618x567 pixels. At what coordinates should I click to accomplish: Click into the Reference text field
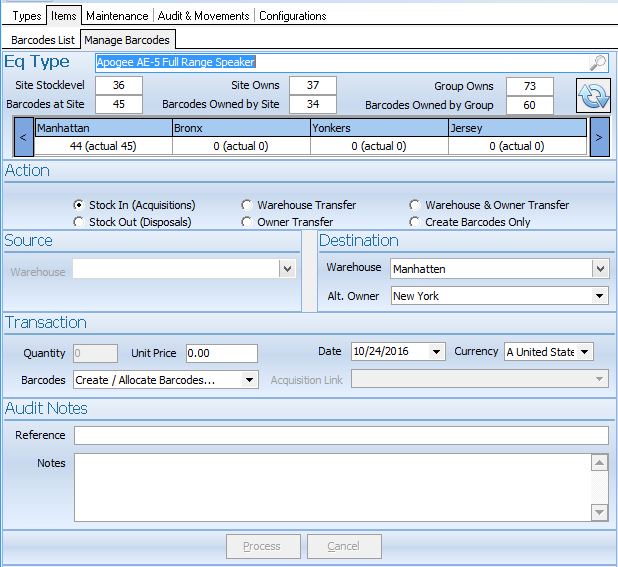[340, 435]
